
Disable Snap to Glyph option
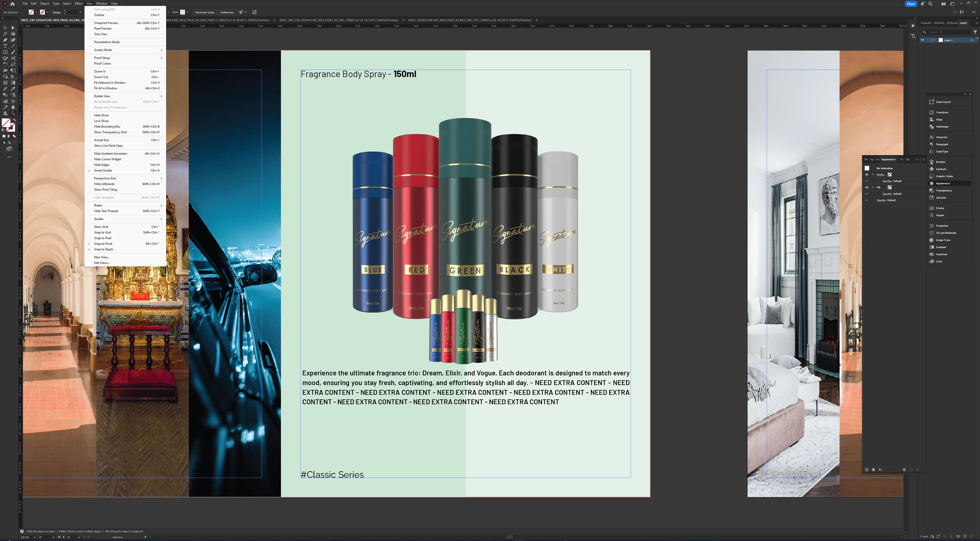click(x=103, y=249)
